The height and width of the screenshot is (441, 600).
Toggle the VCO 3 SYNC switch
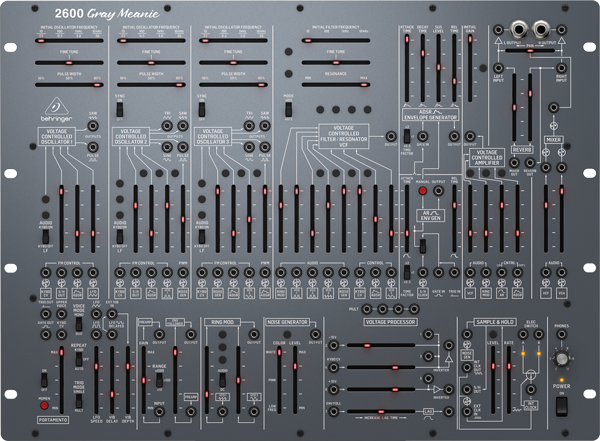(202, 109)
